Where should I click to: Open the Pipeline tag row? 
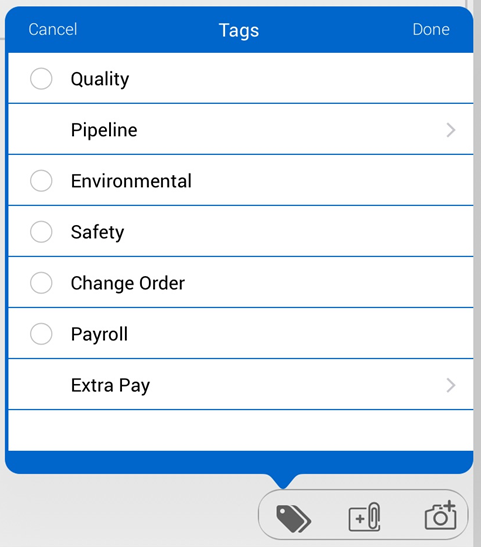[241, 129]
